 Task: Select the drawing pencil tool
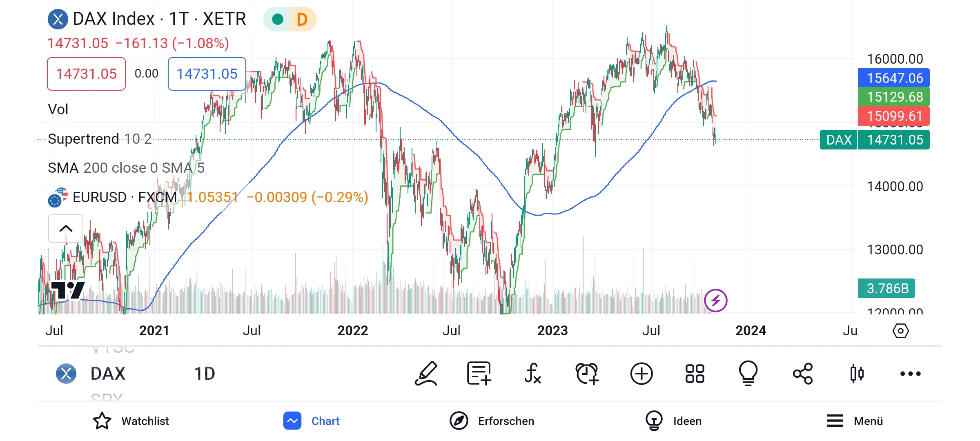tap(426, 374)
